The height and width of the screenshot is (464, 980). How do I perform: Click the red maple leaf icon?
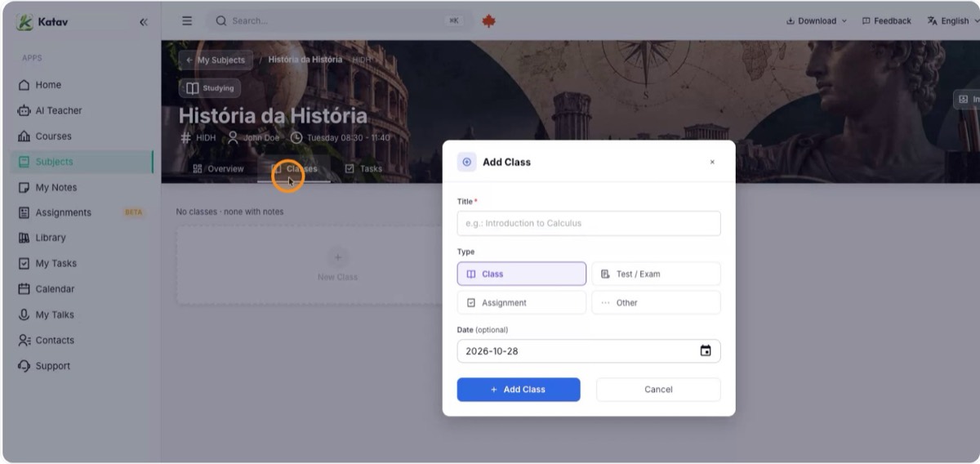(488, 21)
